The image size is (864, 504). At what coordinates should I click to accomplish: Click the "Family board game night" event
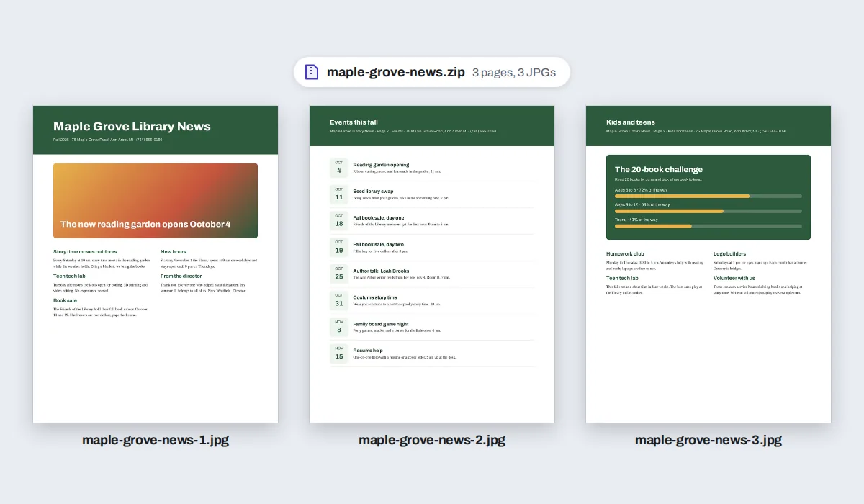(x=381, y=324)
